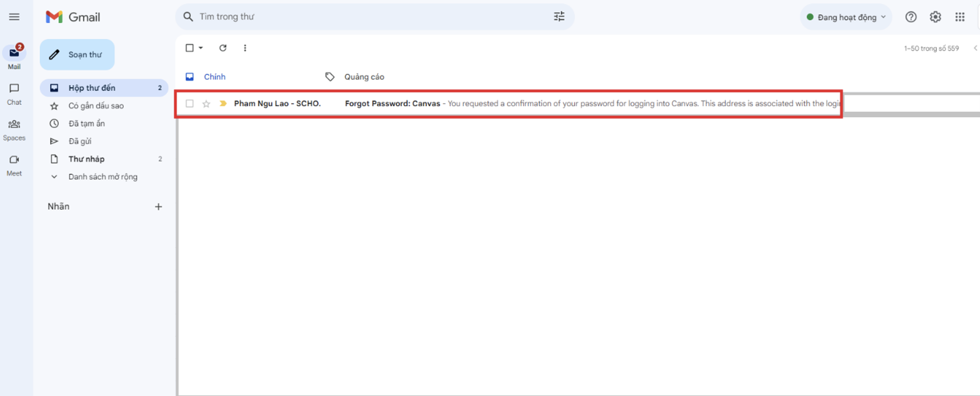Open the Help question mark icon
980x396 pixels.
[x=910, y=17]
